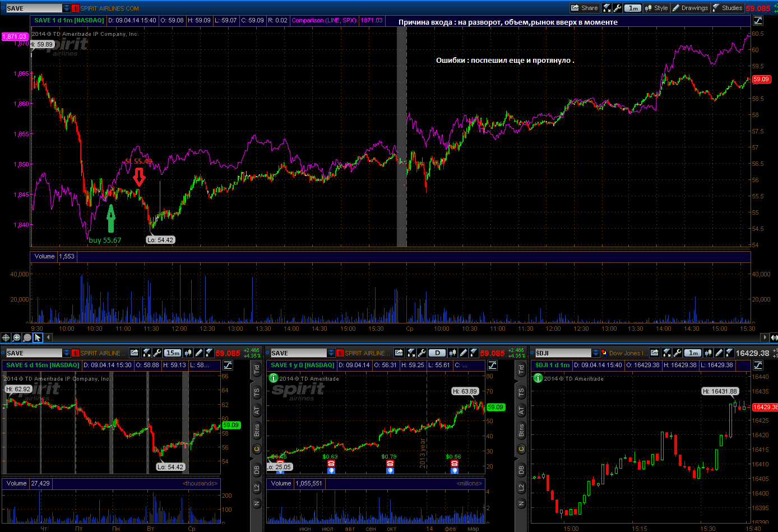Open the Trd side tab beside the 15m chart
The image size is (778, 532).
coord(257,370)
